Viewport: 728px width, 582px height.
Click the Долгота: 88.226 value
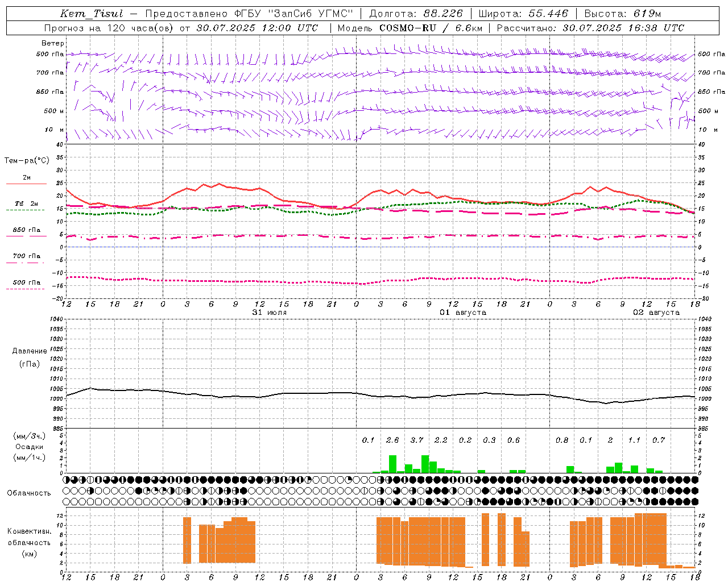click(416, 14)
